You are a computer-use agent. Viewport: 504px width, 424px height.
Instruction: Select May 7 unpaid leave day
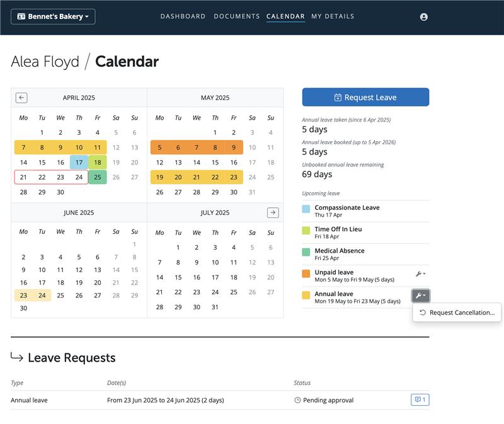197,147
